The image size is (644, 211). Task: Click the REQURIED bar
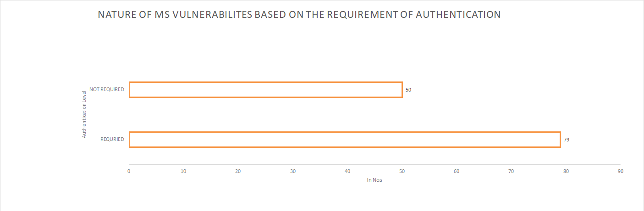(345, 140)
